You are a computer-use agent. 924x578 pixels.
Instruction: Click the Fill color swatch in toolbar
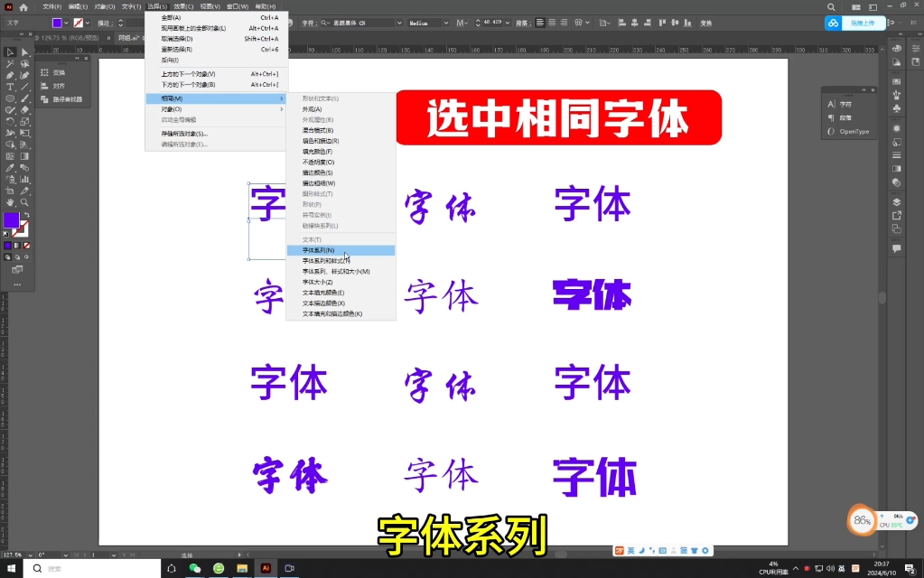point(11,220)
